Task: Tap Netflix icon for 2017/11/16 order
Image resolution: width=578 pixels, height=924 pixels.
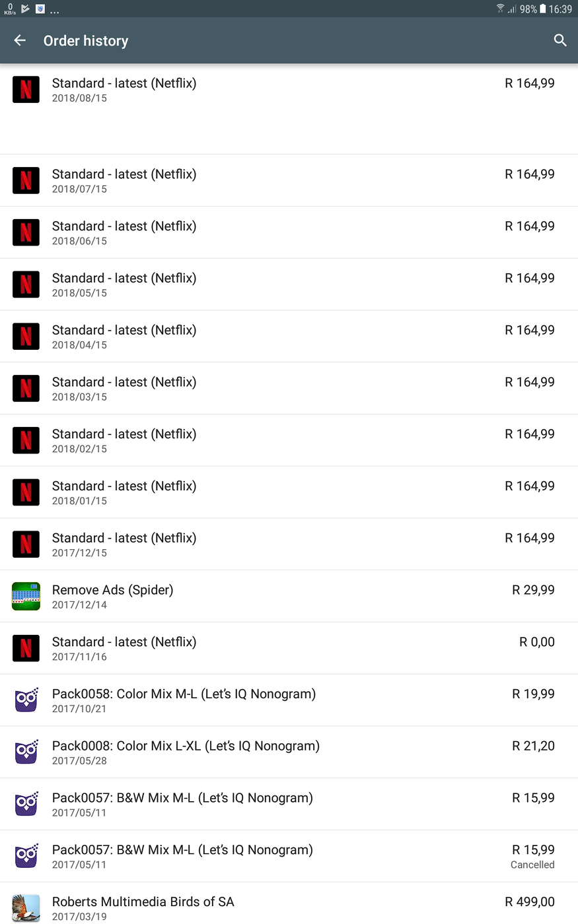Action: [26, 648]
